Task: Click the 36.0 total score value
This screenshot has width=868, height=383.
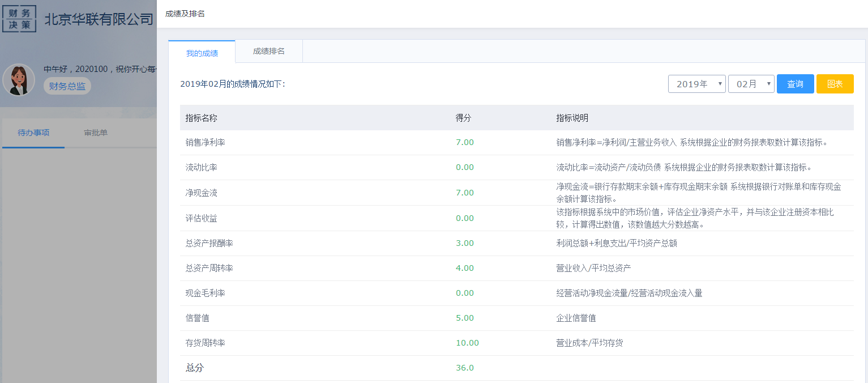Action: click(x=465, y=368)
